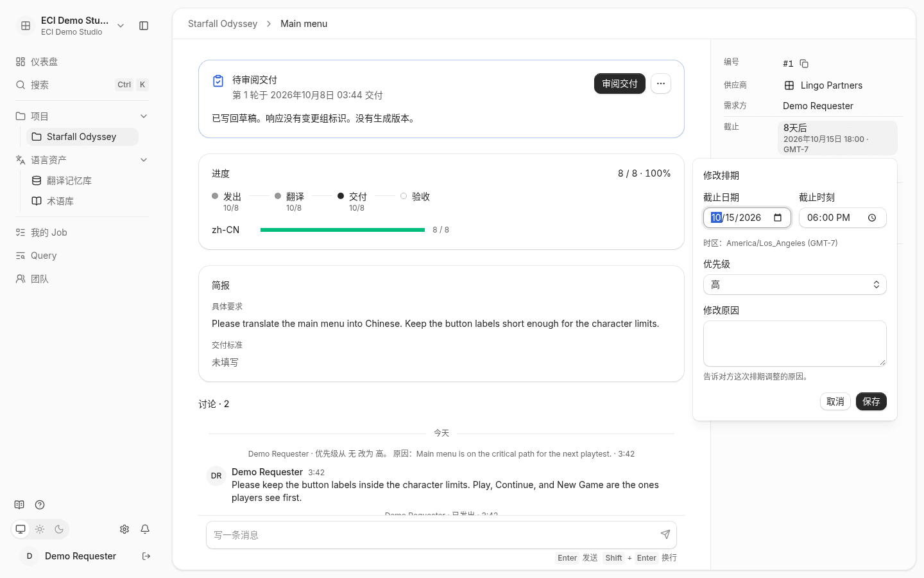Click the send message paper plane icon
The height and width of the screenshot is (578, 924).
(x=665, y=534)
